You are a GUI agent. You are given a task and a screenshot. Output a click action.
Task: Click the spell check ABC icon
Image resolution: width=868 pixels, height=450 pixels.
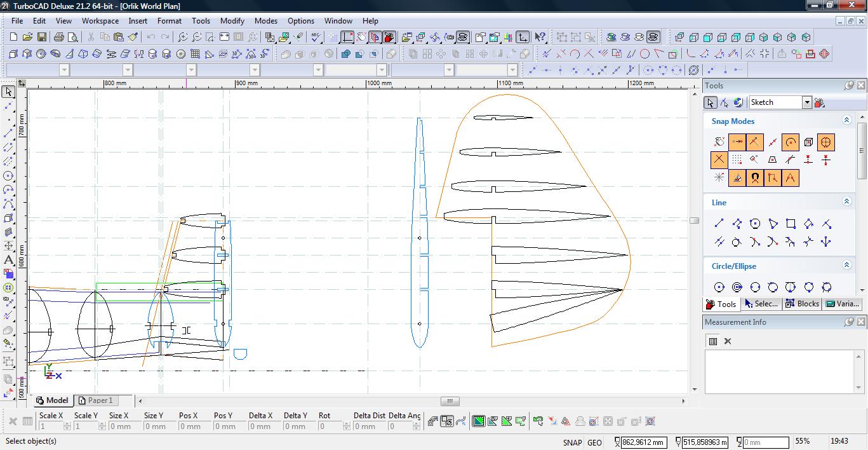coord(316,37)
